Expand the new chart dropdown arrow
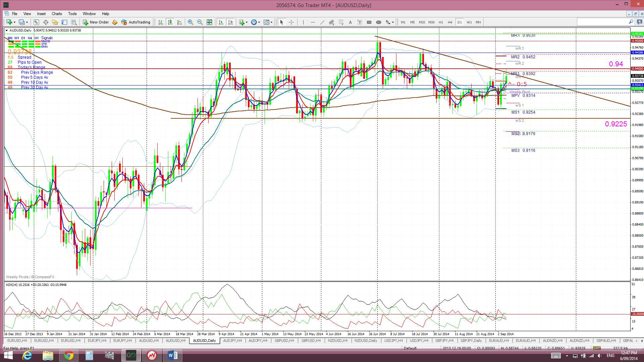 (x=14, y=22)
